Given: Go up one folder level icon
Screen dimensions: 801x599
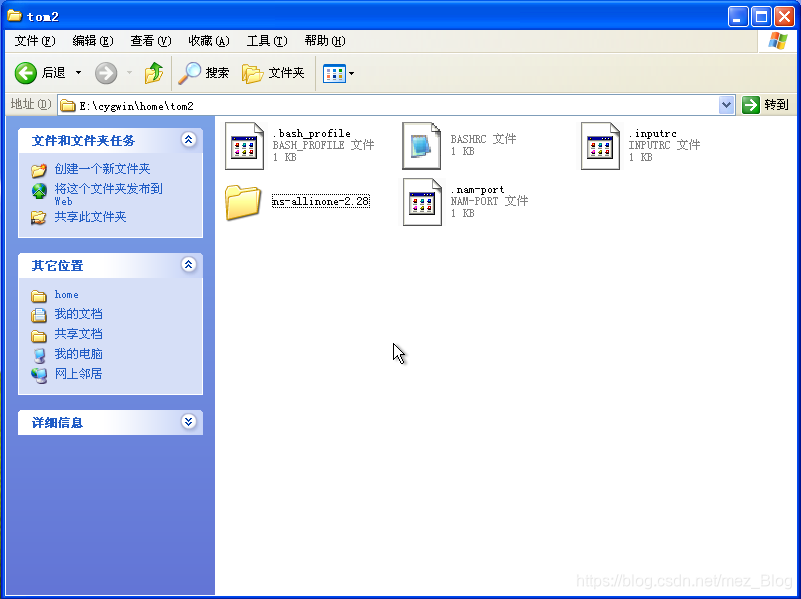Looking at the screenshot, I should [x=153, y=73].
